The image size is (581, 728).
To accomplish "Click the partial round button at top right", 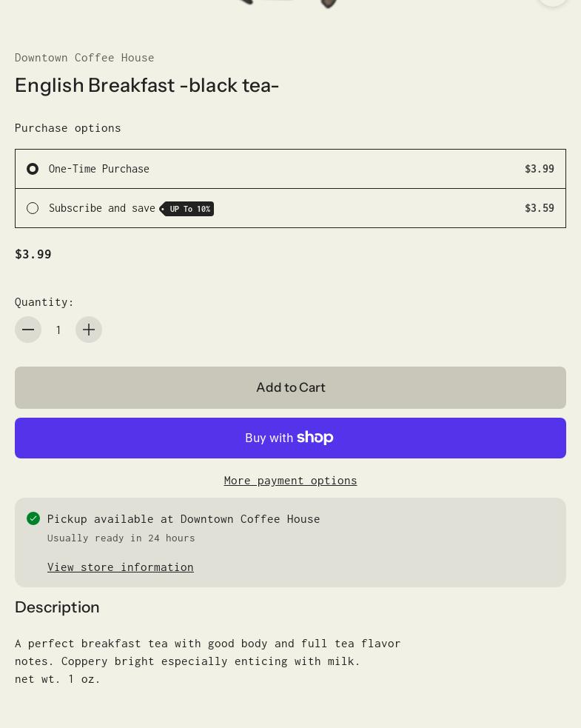I will tap(552, 2).
